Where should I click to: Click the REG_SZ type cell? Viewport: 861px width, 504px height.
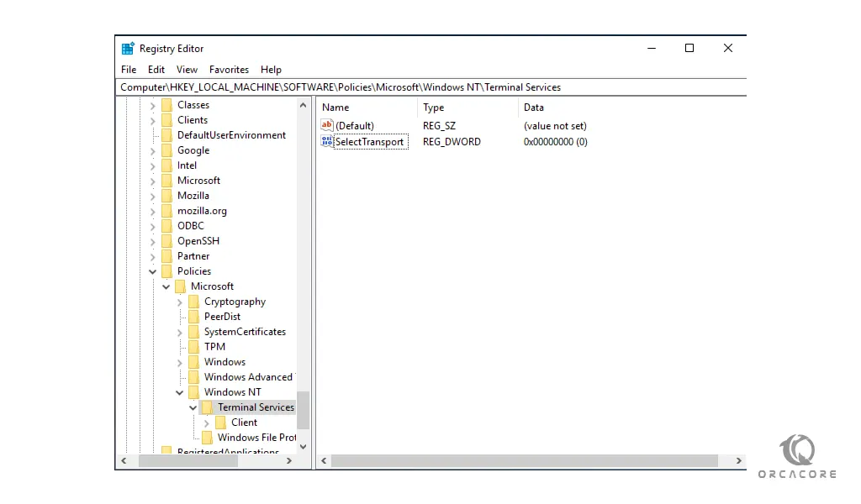[x=439, y=126]
